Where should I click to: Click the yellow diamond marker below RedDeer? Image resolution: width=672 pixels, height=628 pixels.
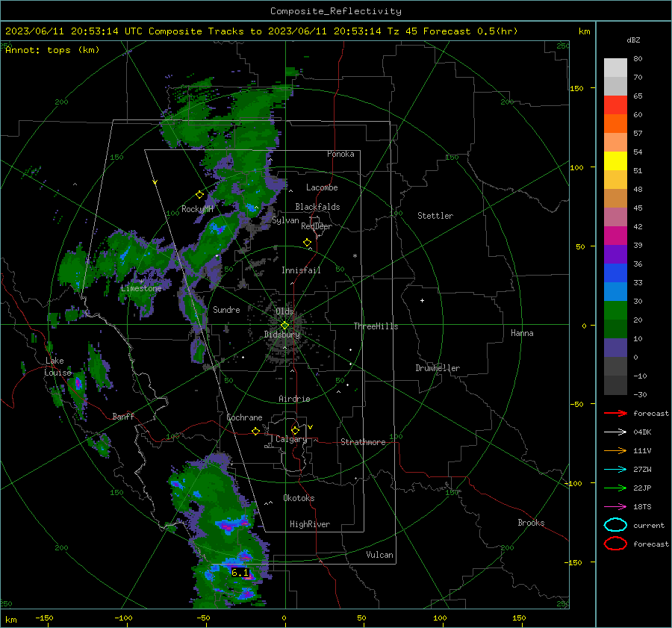[307, 243]
